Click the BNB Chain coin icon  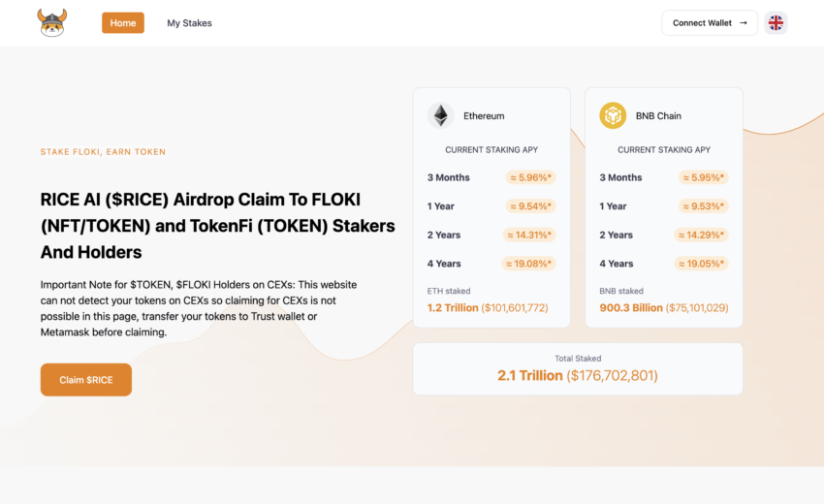pos(613,115)
